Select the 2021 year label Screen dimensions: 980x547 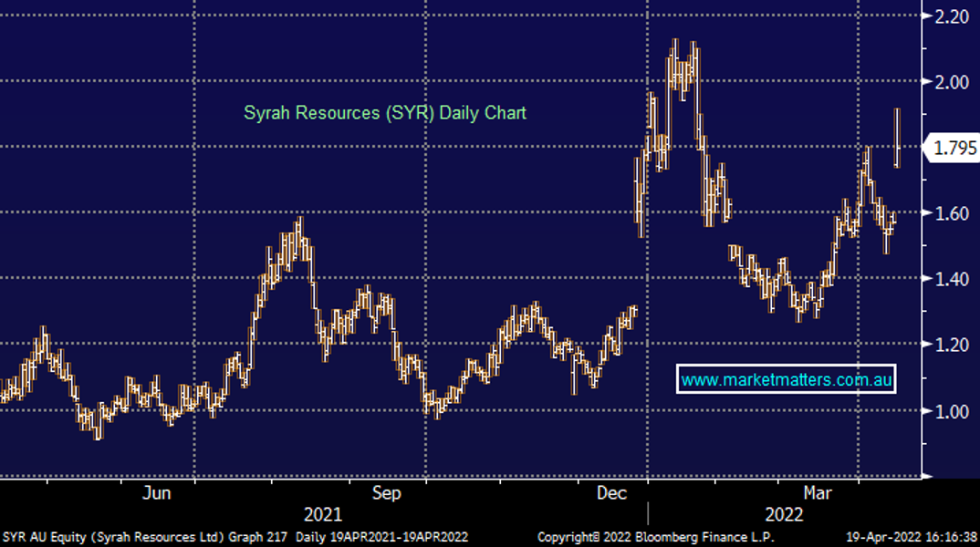tap(323, 515)
